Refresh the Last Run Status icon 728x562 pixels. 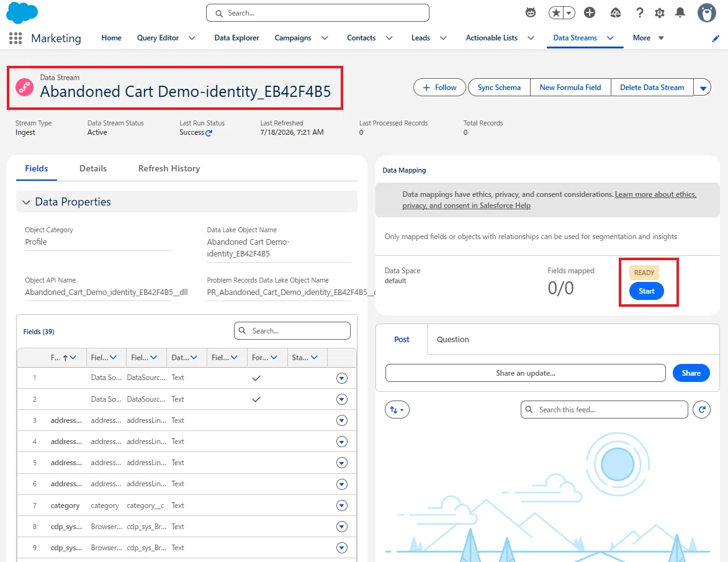(x=209, y=133)
